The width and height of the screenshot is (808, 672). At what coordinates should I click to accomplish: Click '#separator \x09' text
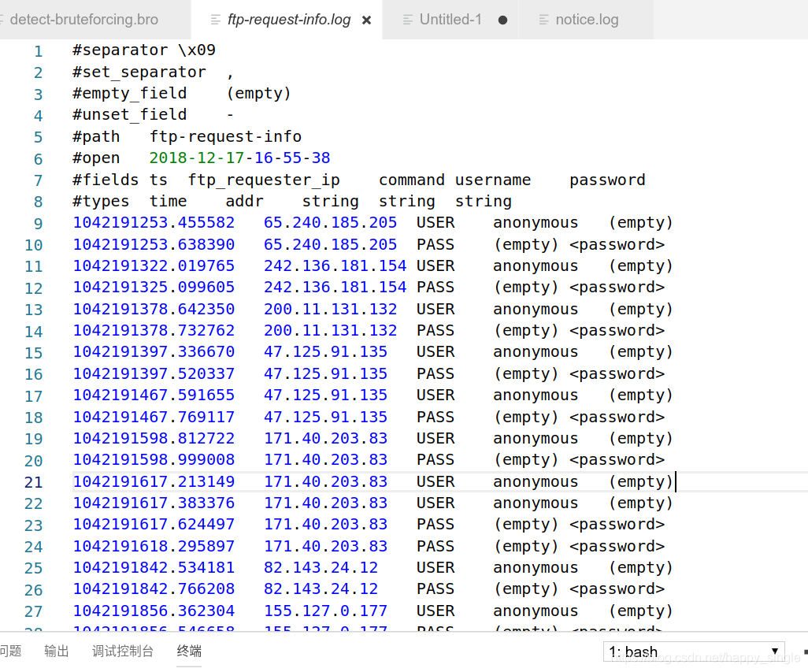coord(144,50)
